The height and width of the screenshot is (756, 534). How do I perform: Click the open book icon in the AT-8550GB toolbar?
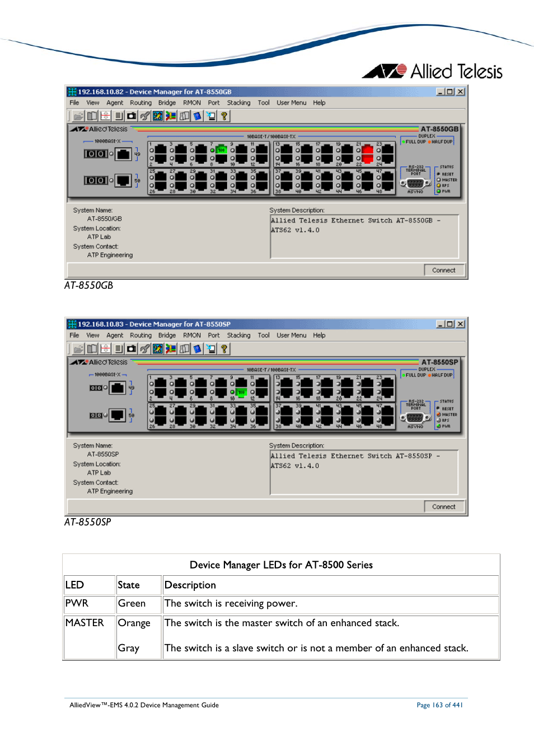92,116
